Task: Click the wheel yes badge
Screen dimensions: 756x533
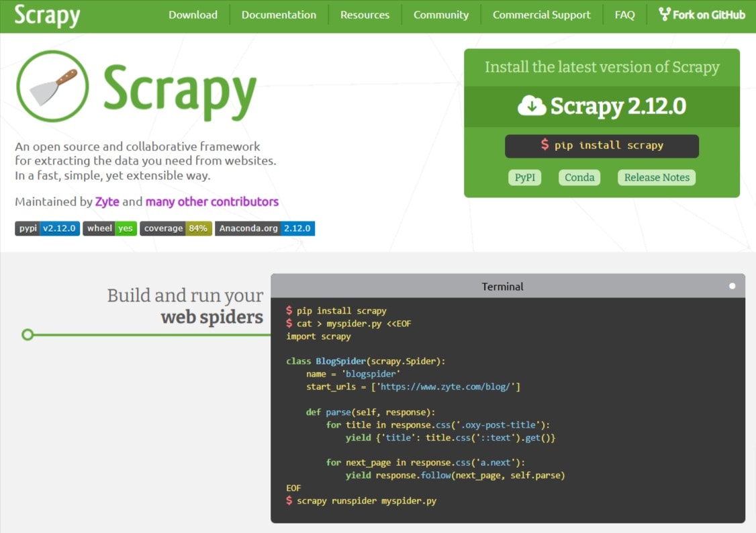Action: [110, 228]
